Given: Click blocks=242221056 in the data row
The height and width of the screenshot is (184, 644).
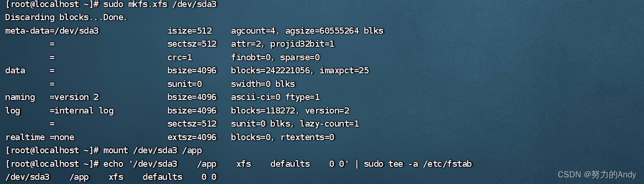Looking at the screenshot, I should pos(268,71).
